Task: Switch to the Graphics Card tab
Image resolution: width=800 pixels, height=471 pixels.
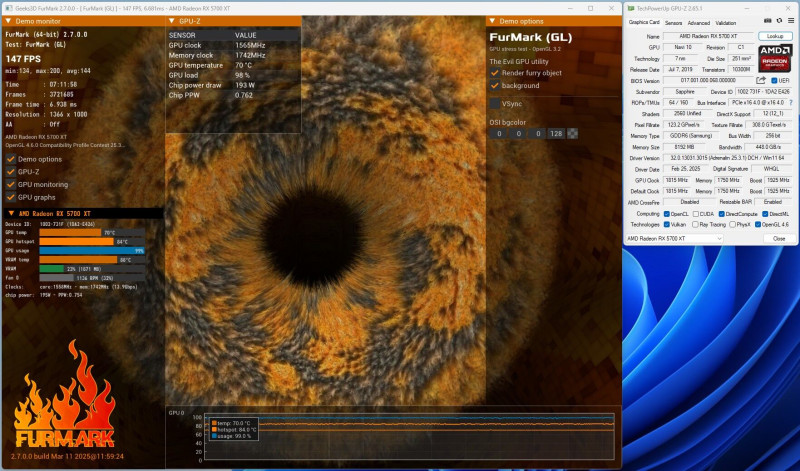Action: pyautogui.click(x=644, y=22)
